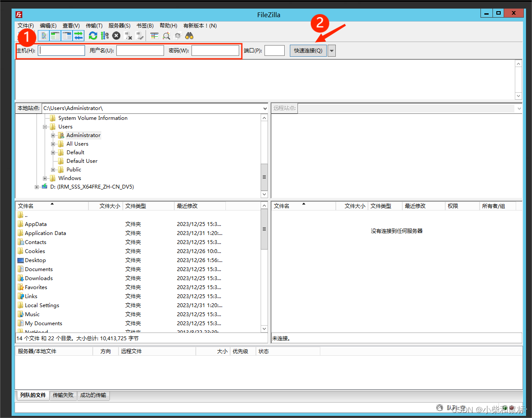Viewport: 532px width, 418px height.
Task: Toggle the local directory tree display
Action: (x=55, y=36)
